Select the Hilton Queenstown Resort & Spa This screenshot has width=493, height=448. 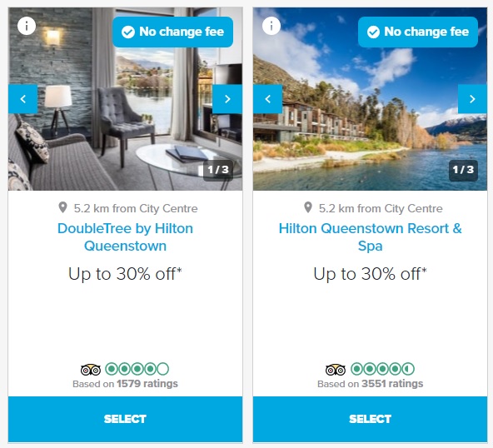[x=370, y=419]
